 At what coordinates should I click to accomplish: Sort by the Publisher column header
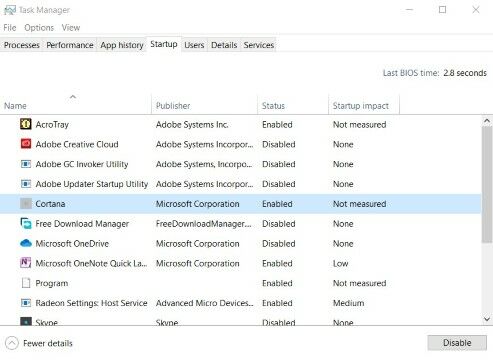click(204, 106)
